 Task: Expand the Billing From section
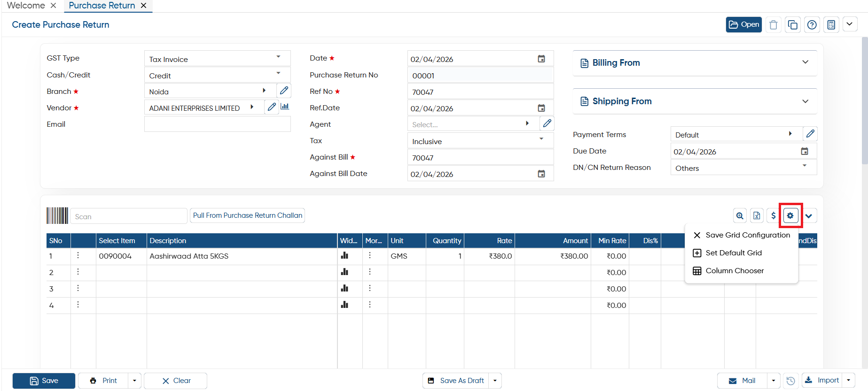695,63
